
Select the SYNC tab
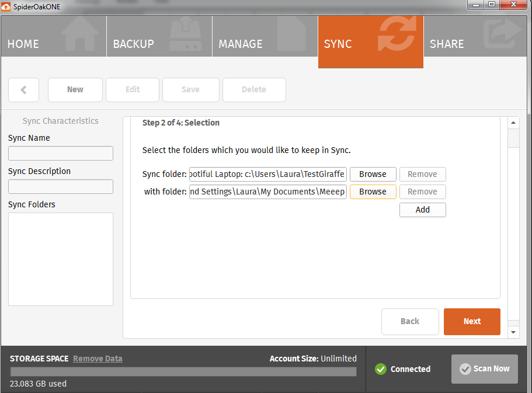370,41
